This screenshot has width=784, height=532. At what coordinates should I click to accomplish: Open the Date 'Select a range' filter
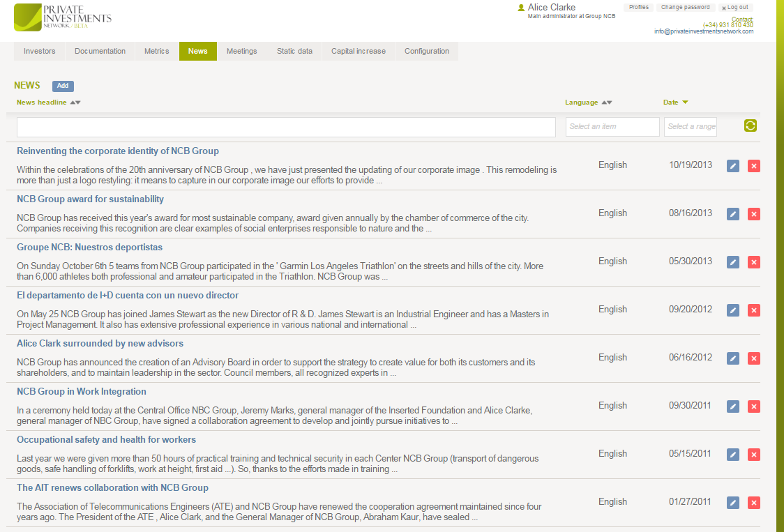click(x=690, y=127)
